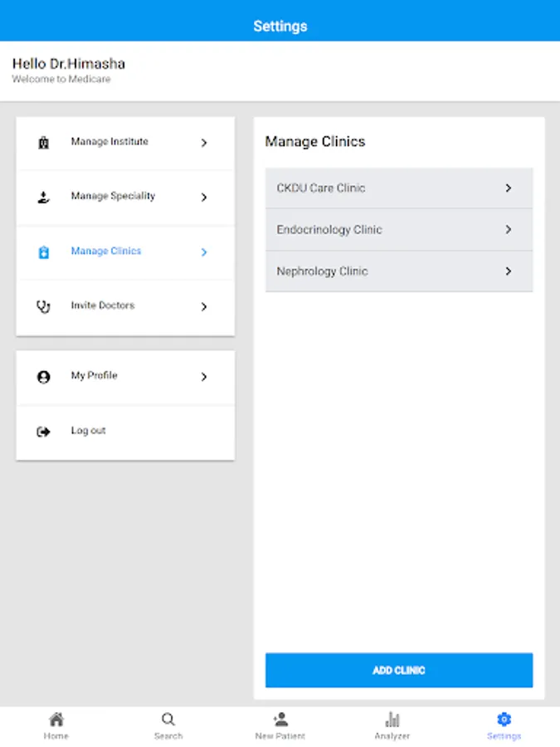Tap the New Patient add-person icon
Image resolution: width=560 pixels, height=747 pixels.
click(x=280, y=720)
